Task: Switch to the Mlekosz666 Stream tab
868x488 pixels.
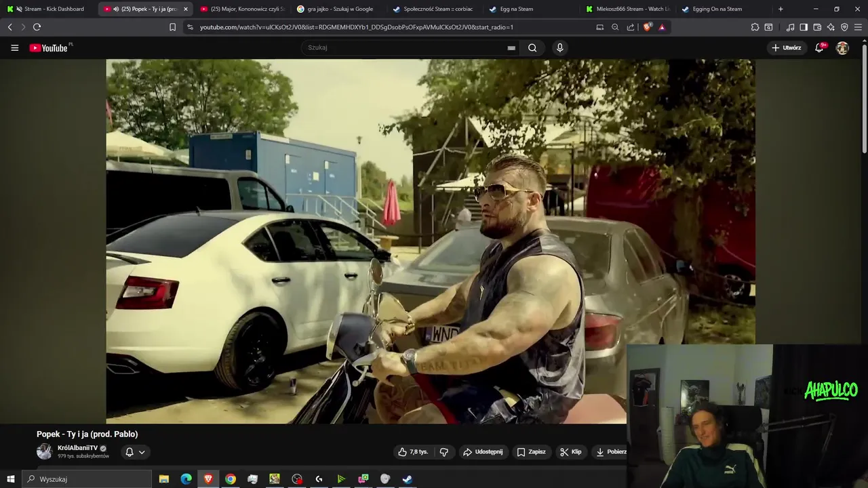Action: pos(629,9)
